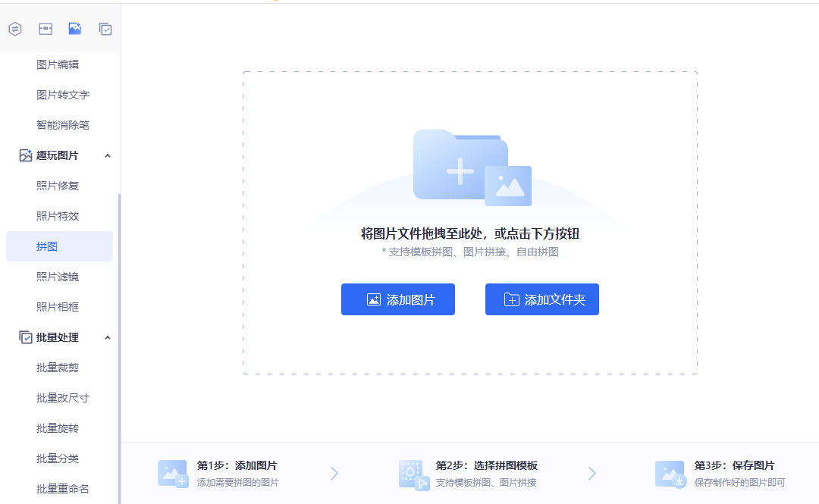819x504 pixels.
Task: Click the 第3步 save image step icon
Action: coord(670,474)
